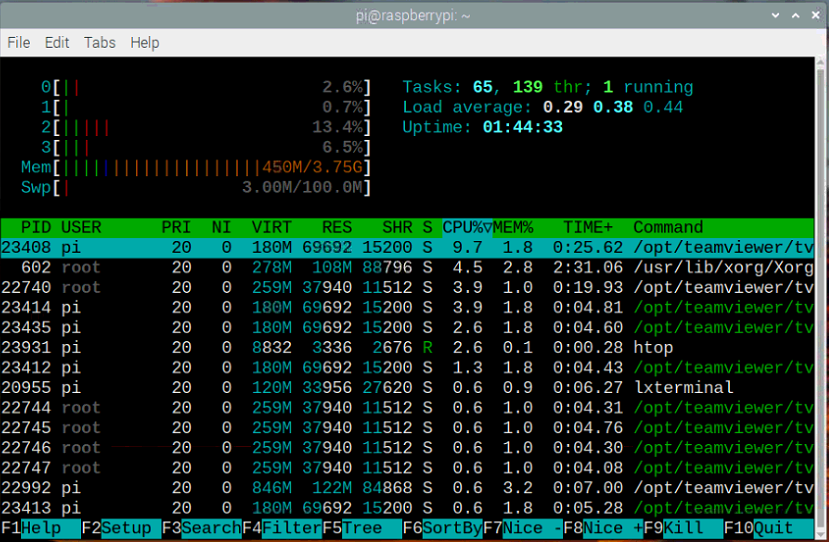Click the terminal vertical scrollbar
This screenshot has width=829, height=542.
821,299
